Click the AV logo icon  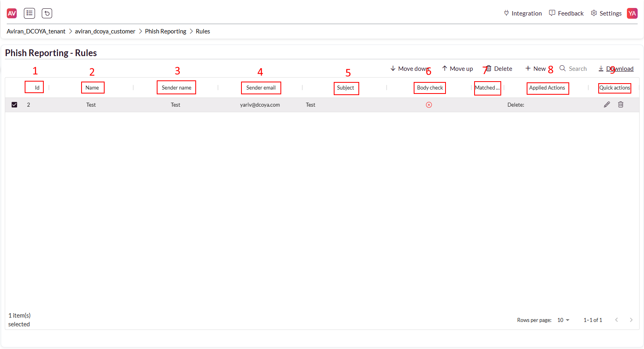coord(12,13)
